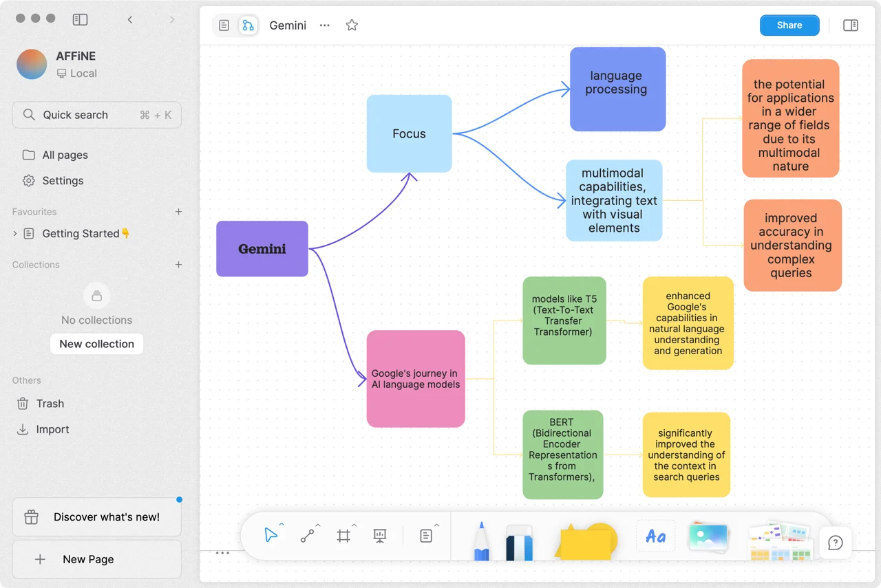Start Presentation mode
Screen dimensions: 881x588
[x=379, y=536]
